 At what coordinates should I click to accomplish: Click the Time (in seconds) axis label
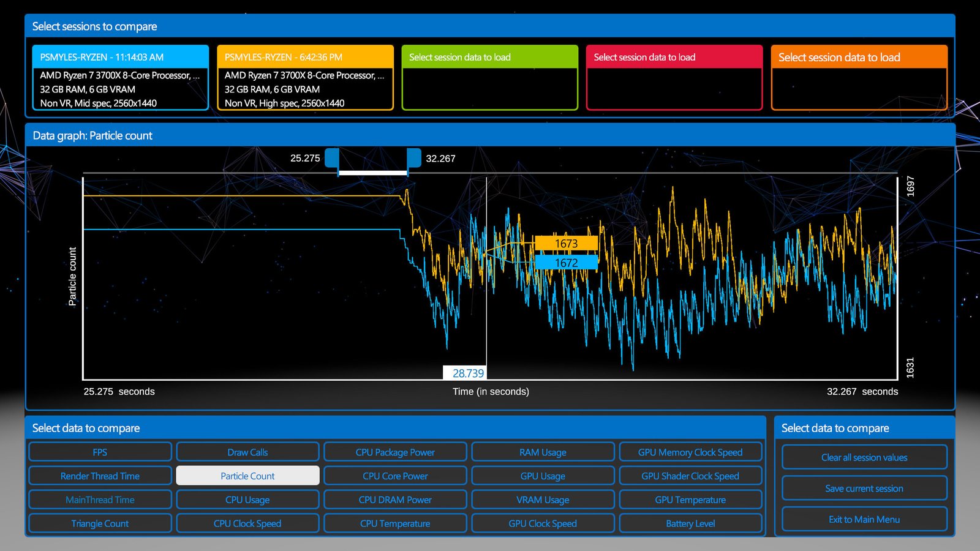491,392
